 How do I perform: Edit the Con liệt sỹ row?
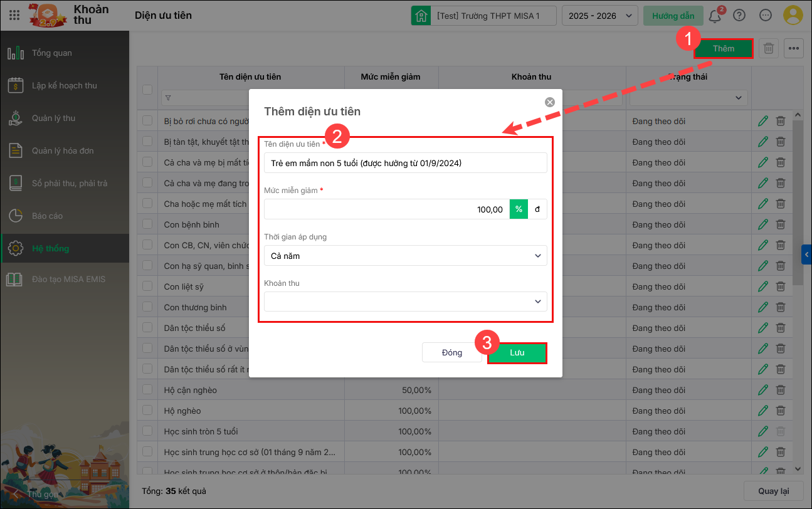coord(763,287)
